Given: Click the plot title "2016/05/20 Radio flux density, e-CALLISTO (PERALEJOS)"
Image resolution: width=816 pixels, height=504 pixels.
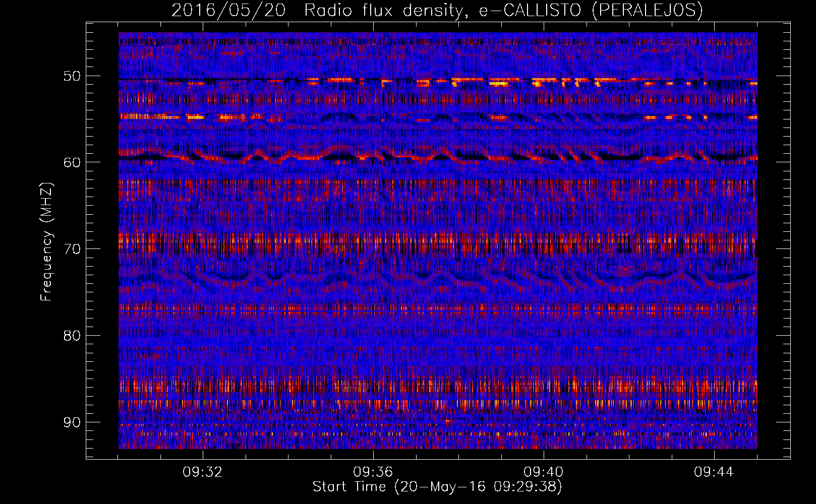Looking at the screenshot, I should coord(437,11).
